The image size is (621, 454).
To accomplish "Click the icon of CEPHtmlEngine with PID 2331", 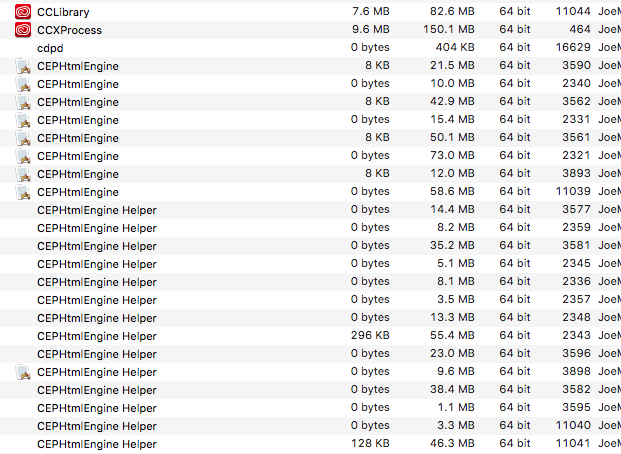I will pos(23,120).
